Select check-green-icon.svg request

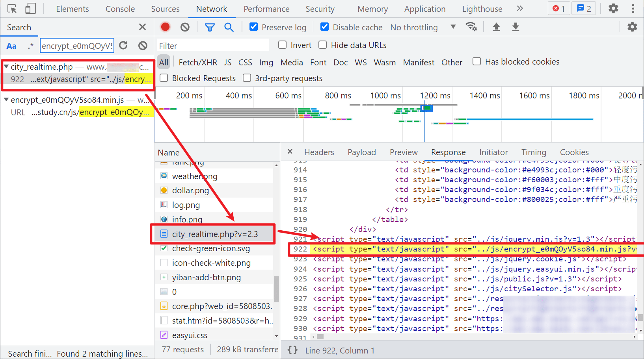pos(214,248)
